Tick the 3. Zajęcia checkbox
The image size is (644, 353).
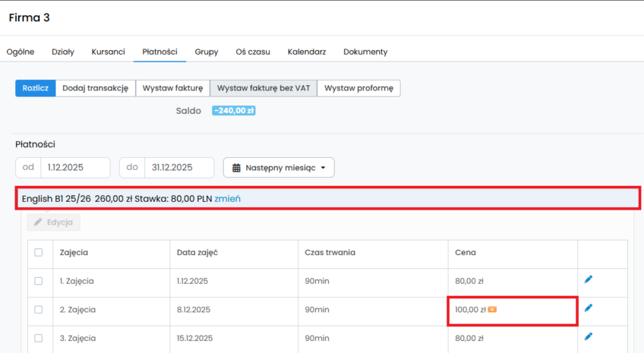(x=39, y=336)
